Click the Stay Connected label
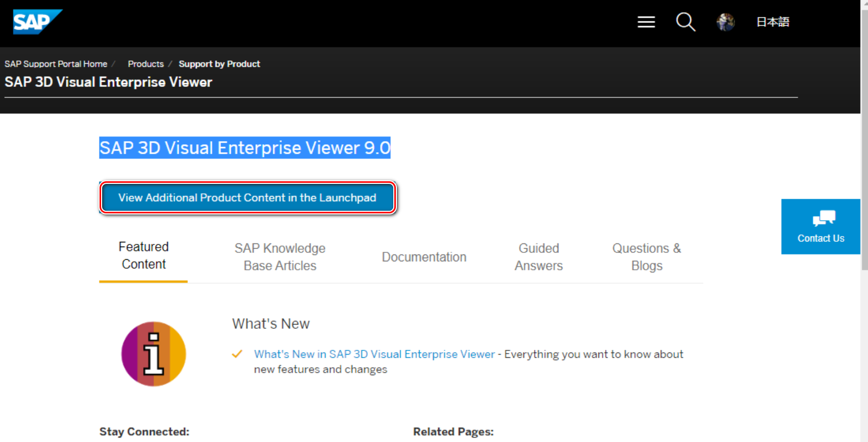868x442 pixels. 144,431
